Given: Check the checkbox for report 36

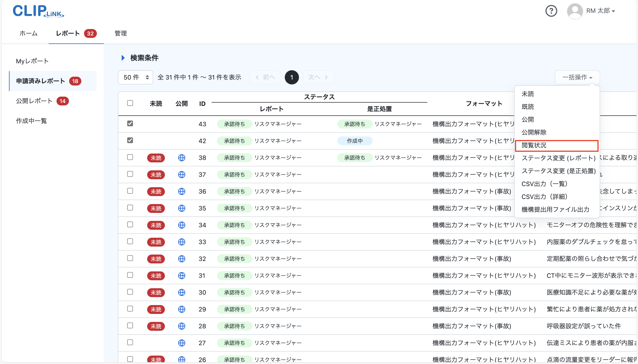Looking at the screenshot, I should (130, 191).
